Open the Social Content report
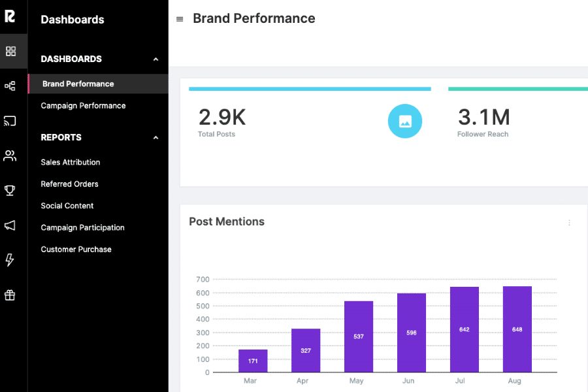Screen dimensions: 588x392 pyautogui.click(x=67, y=206)
